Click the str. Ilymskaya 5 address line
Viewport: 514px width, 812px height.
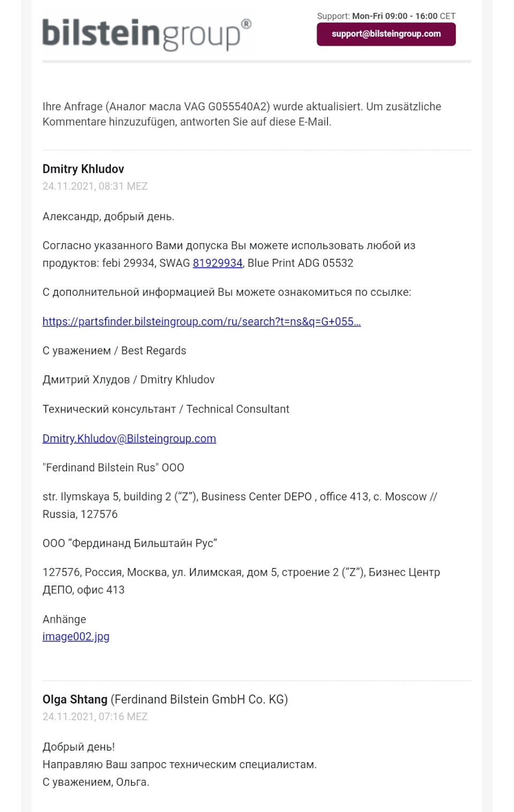click(240, 505)
